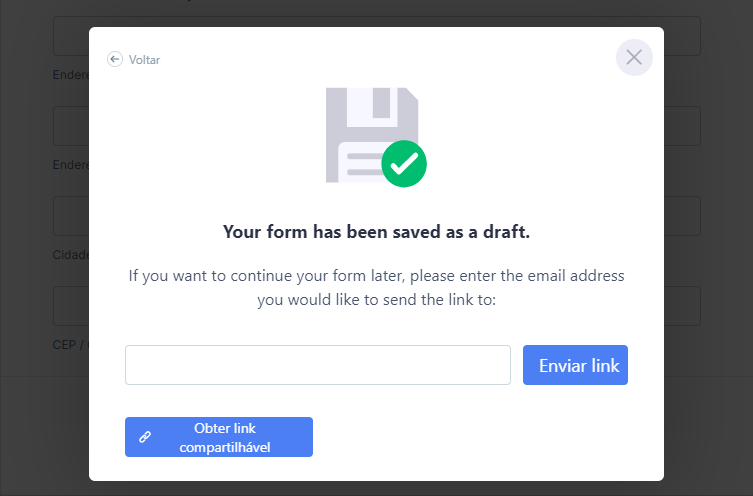
Task: Click the dimmed field above the CEP label
Action: [x=70, y=306]
